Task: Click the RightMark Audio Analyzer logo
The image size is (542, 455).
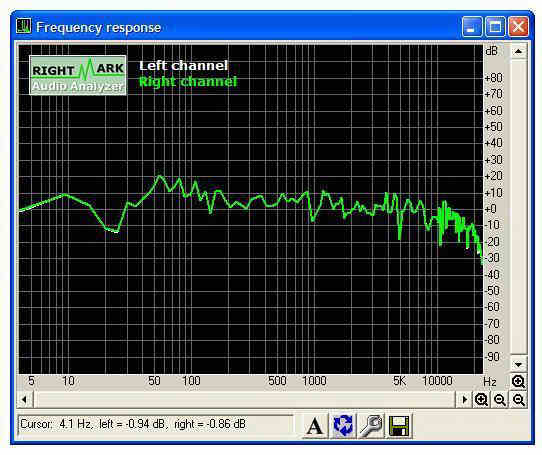Action: point(78,75)
